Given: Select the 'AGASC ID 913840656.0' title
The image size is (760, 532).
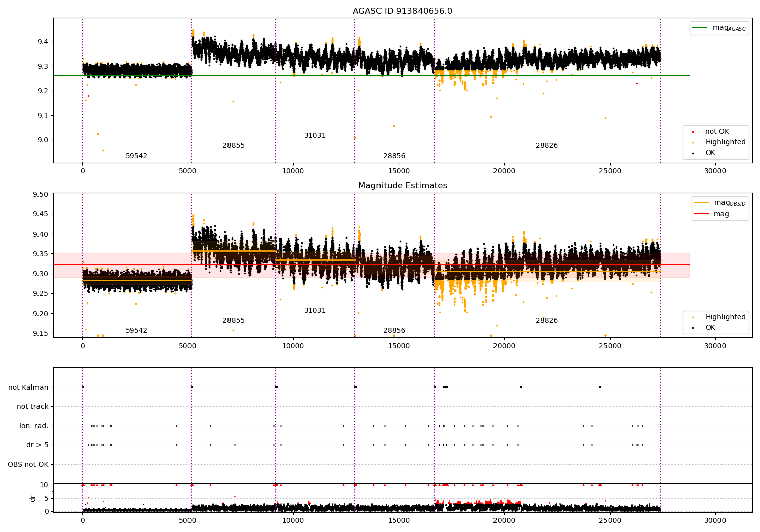Looking at the screenshot, I should pyautogui.click(x=403, y=11).
